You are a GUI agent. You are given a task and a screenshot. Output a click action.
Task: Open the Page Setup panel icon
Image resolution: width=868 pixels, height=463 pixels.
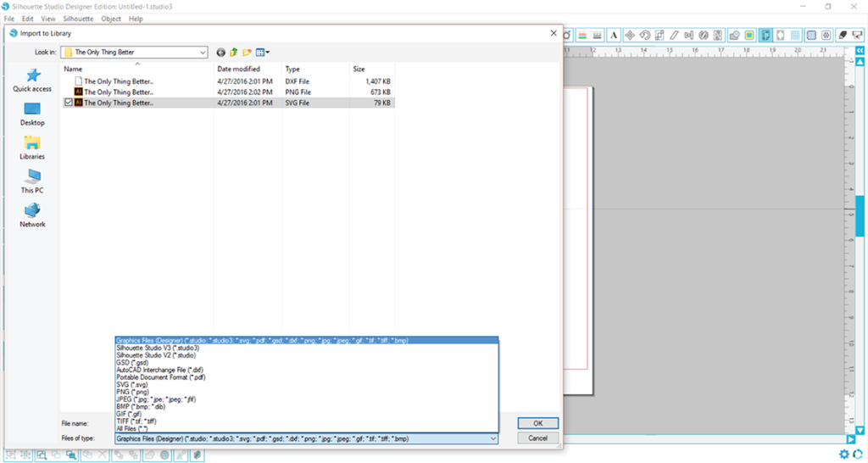pyautogui.click(x=765, y=36)
